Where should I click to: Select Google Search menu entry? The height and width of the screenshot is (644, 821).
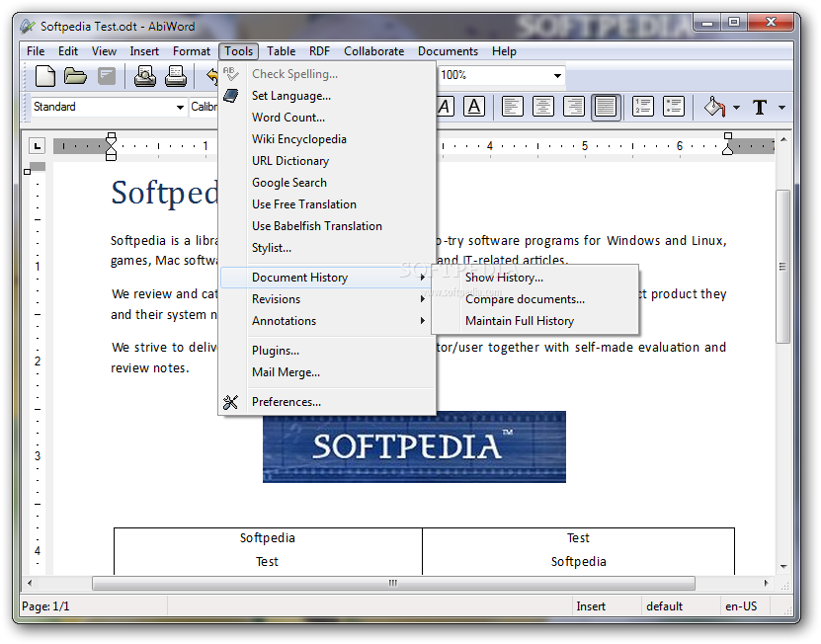coord(328,183)
